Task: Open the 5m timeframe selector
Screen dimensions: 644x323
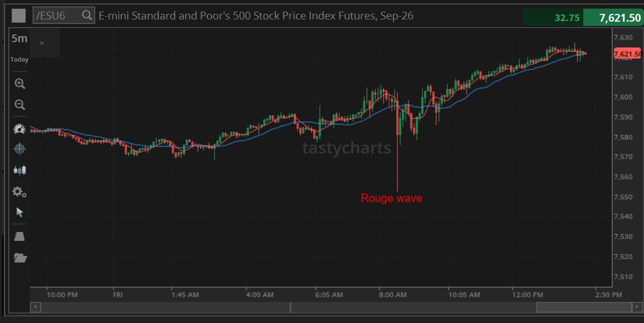Action: pos(19,38)
